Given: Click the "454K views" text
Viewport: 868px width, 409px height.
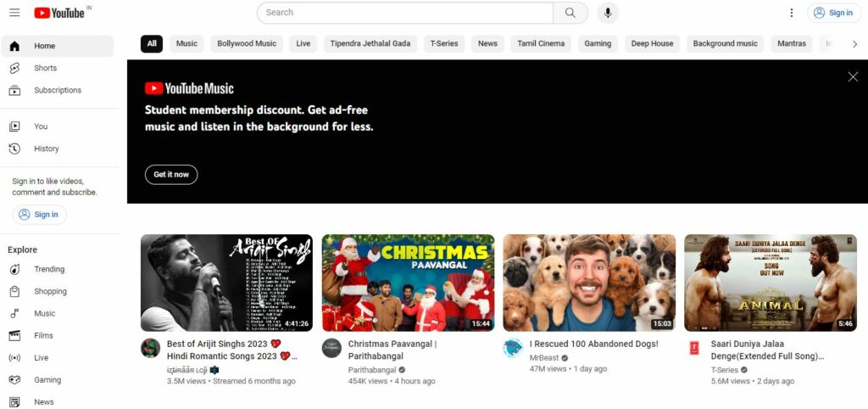Looking at the screenshot, I should pyautogui.click(x=368, y=381).
